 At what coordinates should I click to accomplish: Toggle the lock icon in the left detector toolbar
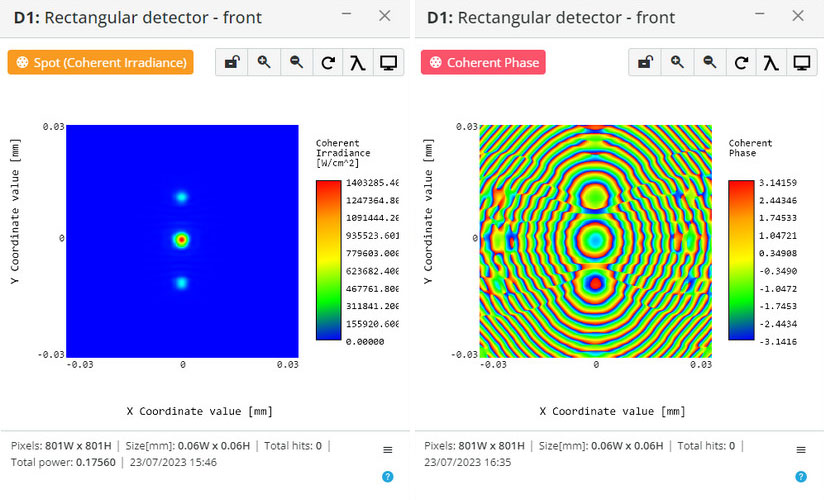[232, 63]
